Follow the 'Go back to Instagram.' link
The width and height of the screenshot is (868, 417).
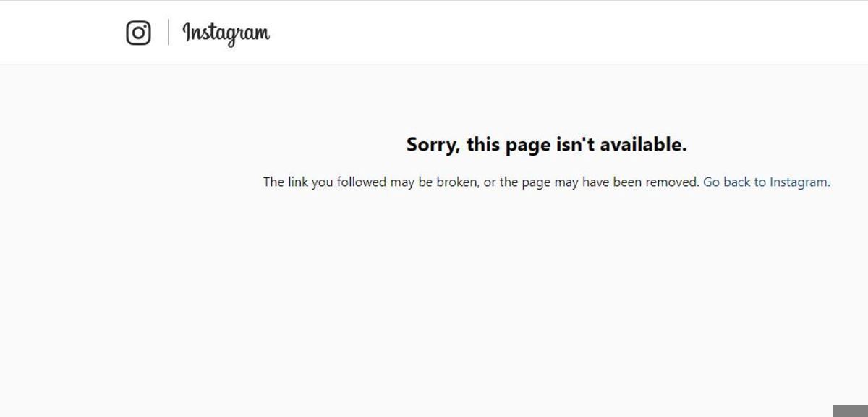(767, 182)
